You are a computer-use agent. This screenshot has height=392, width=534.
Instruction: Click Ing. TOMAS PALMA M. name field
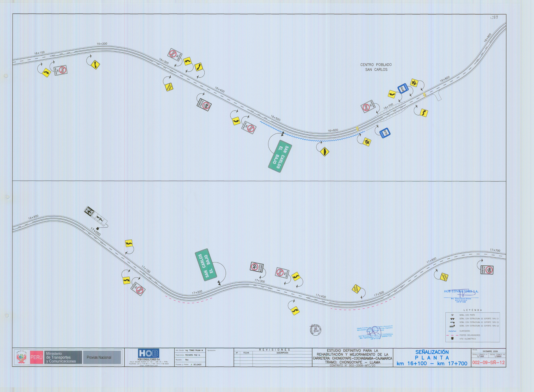(194, 350)
